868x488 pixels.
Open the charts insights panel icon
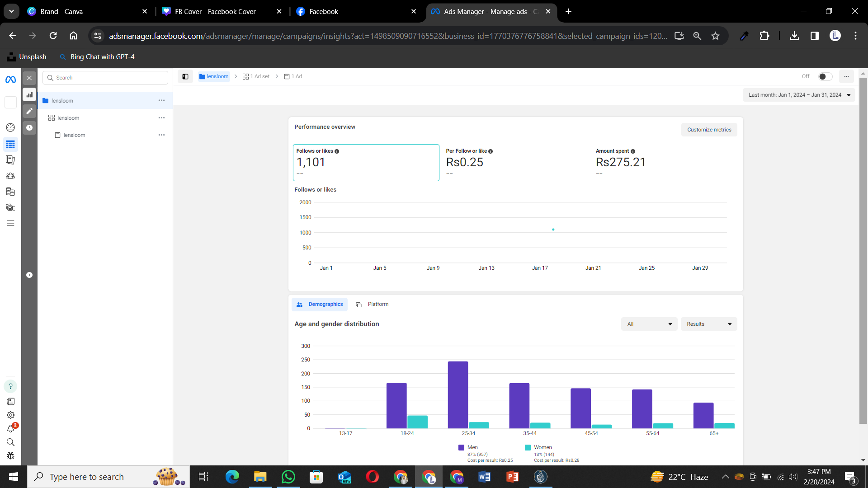(x=29, y=94)
